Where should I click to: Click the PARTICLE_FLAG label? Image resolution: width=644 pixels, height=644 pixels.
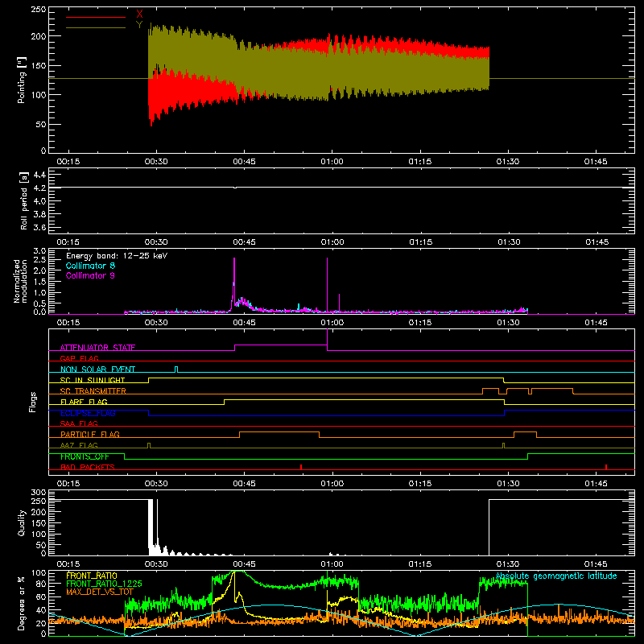[90, 434]
